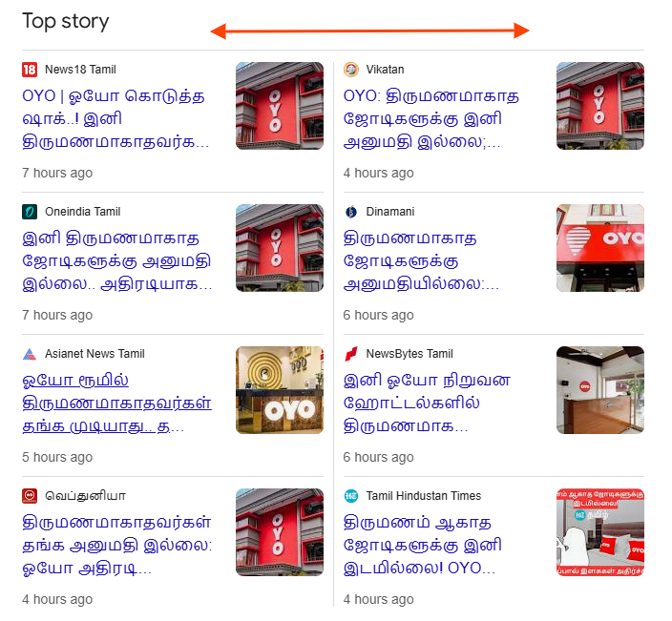Viewport: 672px width, 621px height.
Task: Click the Vikatan publisher logo icon
Action: [351, 70]
